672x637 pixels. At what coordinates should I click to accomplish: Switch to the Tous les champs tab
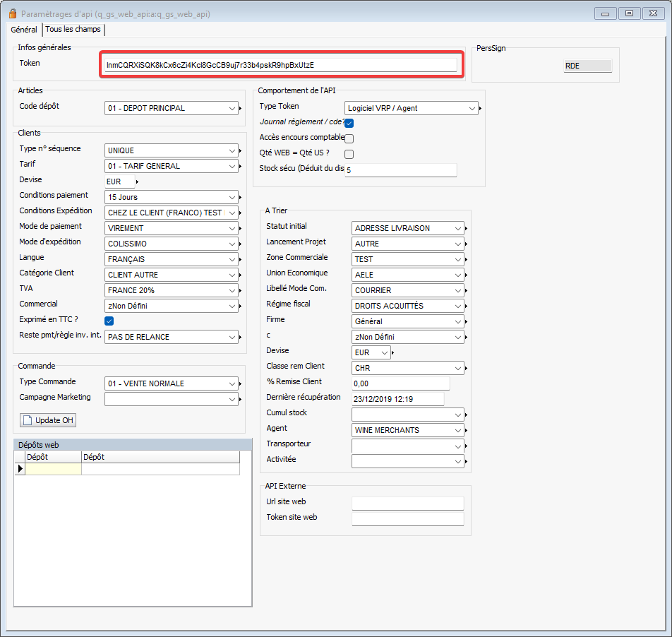coord(73,30)
